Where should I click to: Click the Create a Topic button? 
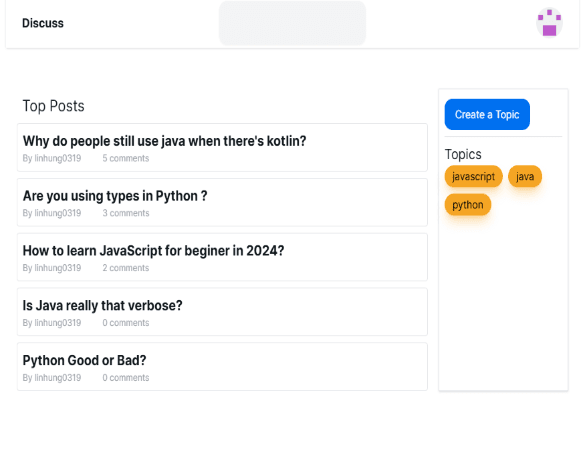(x=487, y=115)
